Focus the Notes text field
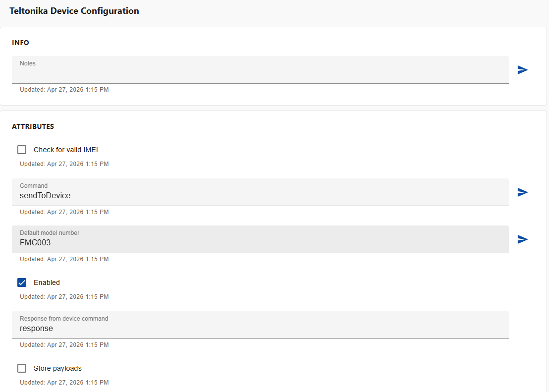 260,72
